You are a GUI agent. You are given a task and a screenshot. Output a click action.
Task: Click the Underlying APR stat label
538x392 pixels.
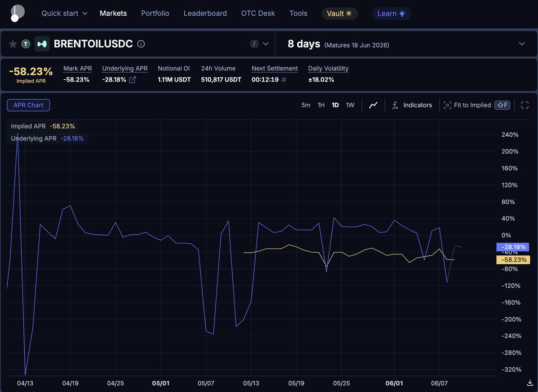pos(125,69)
